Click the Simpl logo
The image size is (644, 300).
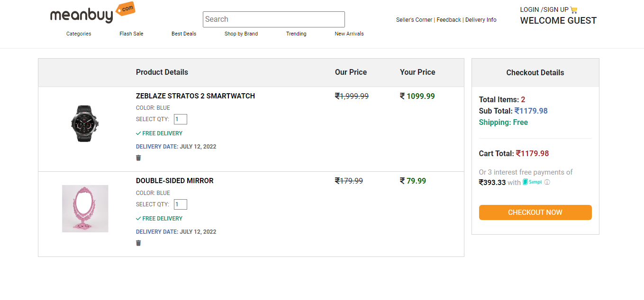pyautogui.click(x=532, y=182)
